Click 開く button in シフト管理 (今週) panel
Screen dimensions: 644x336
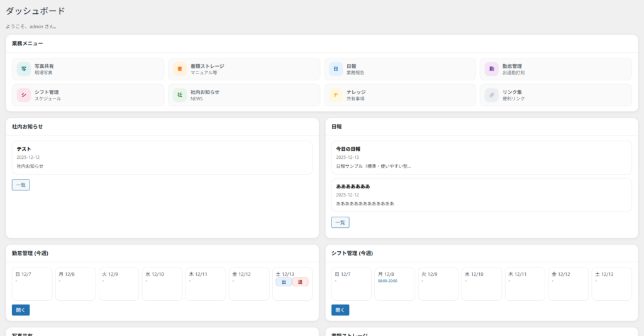tap(340, 310)
